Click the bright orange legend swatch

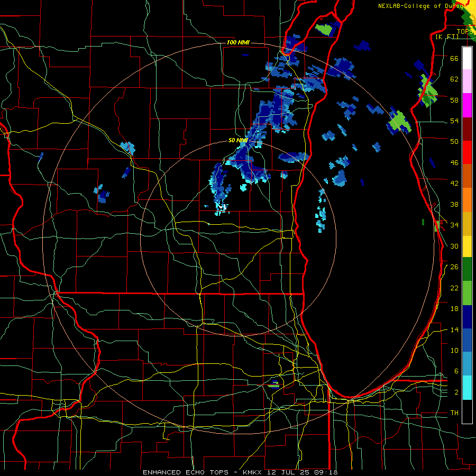(x=467, y=200)
